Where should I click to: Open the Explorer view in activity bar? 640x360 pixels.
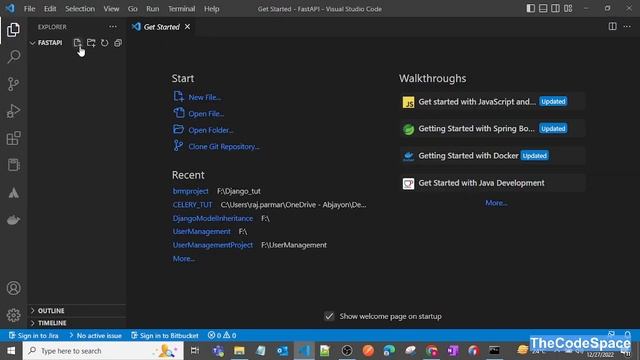pyautogui.click(x=13, y=30)
